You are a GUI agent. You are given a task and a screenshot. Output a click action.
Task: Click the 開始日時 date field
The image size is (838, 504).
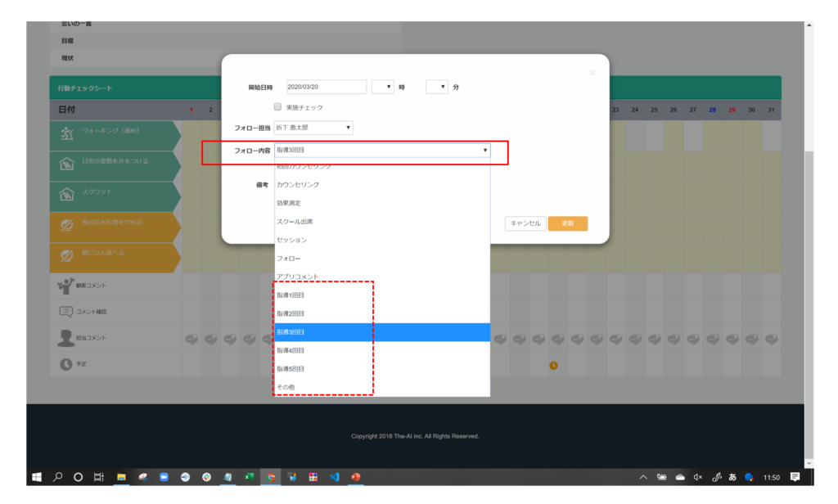coord(326,87)
